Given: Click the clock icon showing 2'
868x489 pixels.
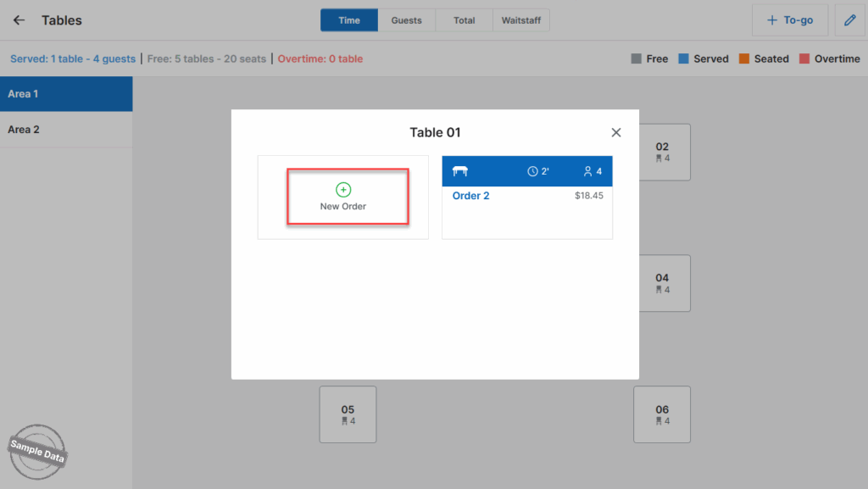Looking at the screenshot, I should (x=533, y=171).
